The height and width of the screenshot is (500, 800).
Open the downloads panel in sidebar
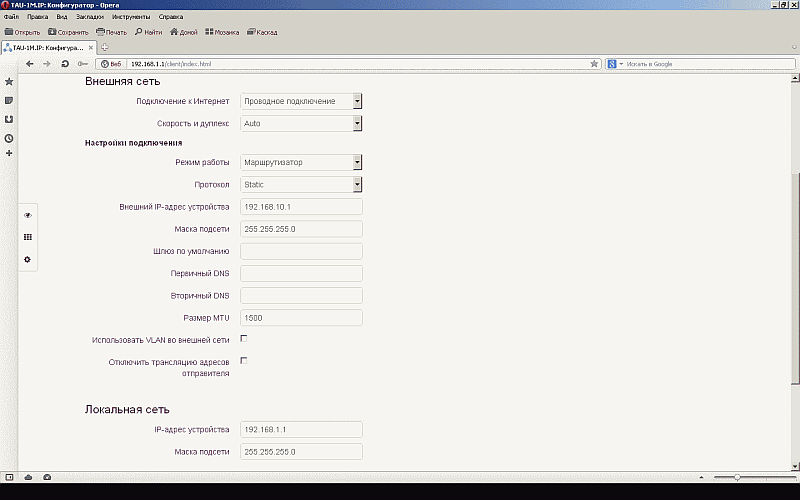9,119
